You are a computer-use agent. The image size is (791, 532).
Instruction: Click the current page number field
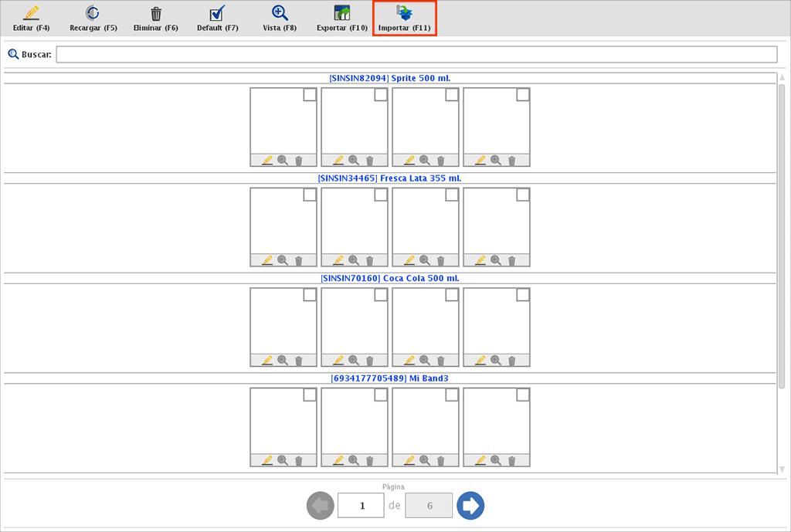click(x=361, y=506)
